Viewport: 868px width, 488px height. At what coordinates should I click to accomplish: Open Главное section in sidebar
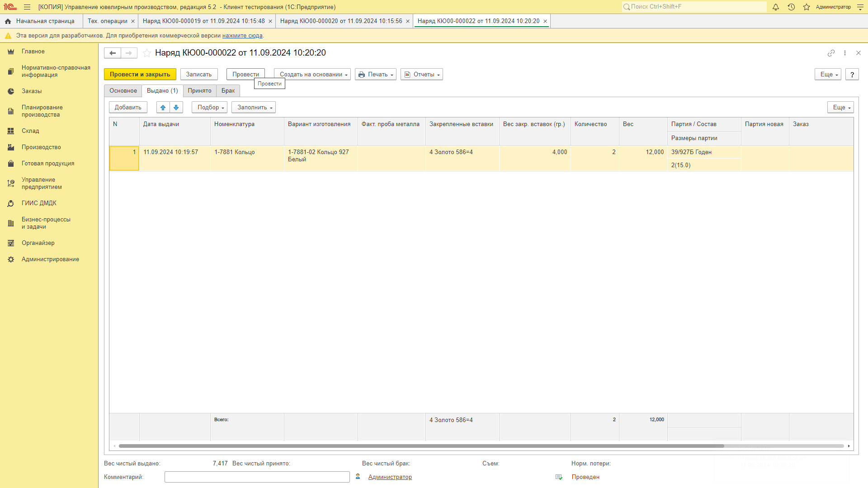click(49, 52)
